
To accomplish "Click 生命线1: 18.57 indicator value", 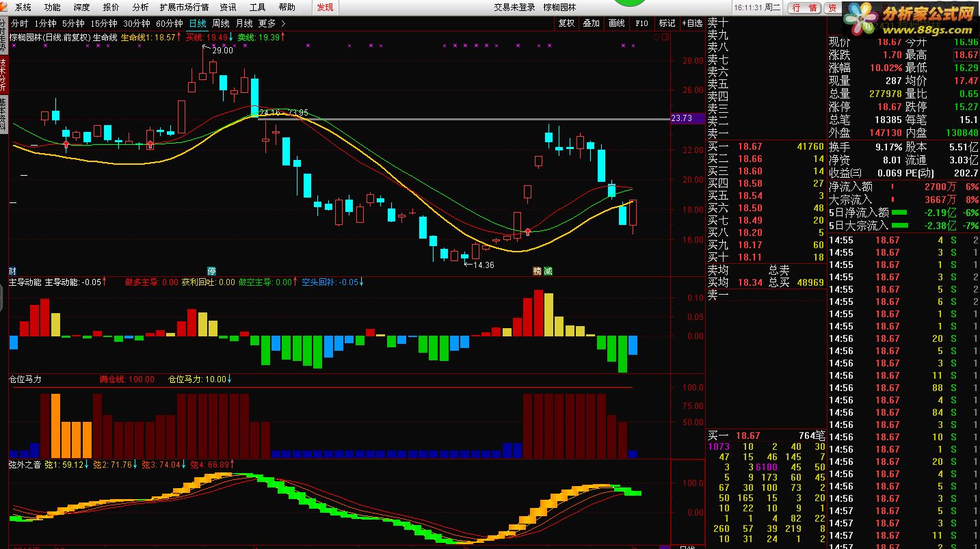I will (150, 38).
